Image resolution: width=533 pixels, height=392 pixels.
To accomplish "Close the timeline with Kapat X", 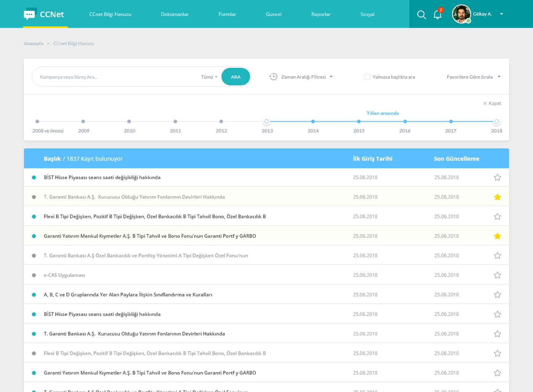I will coord(492,103).
